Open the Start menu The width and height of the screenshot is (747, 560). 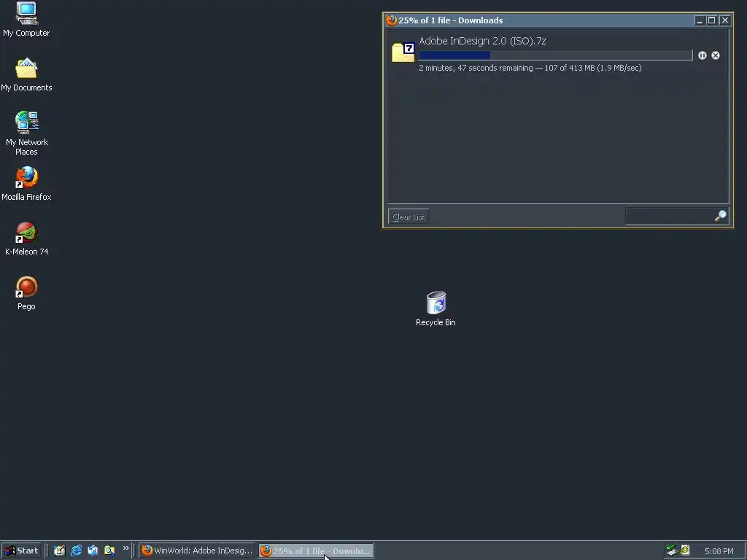click(21, 551)
